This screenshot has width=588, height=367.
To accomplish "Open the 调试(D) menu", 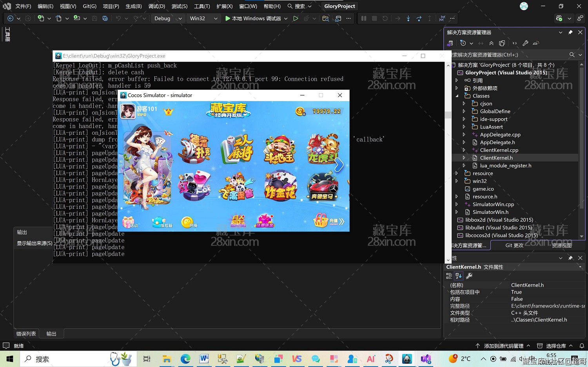I will click(x=156, y=6).
